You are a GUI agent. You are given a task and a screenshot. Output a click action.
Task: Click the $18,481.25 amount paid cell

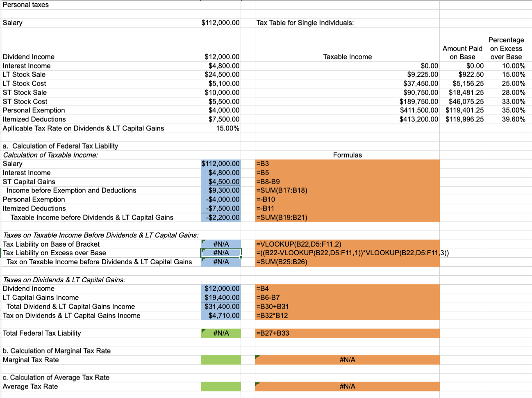tap(462, 92)
